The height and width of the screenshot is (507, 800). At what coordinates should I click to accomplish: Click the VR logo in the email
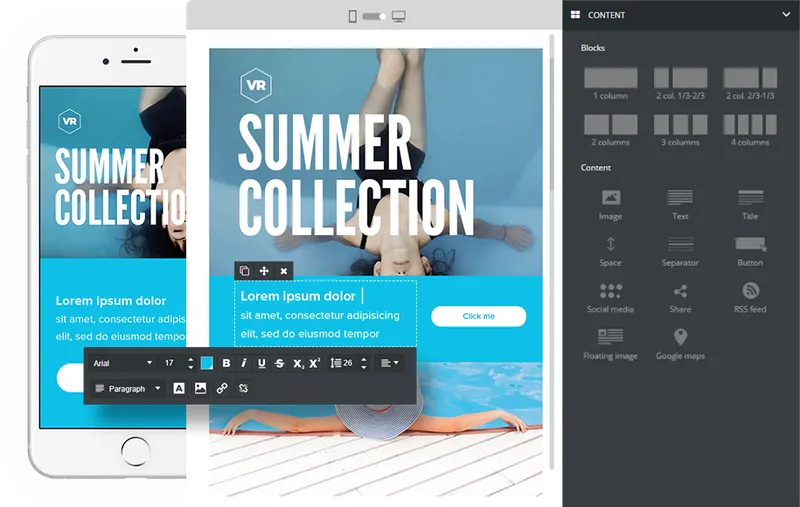point(256,85)
